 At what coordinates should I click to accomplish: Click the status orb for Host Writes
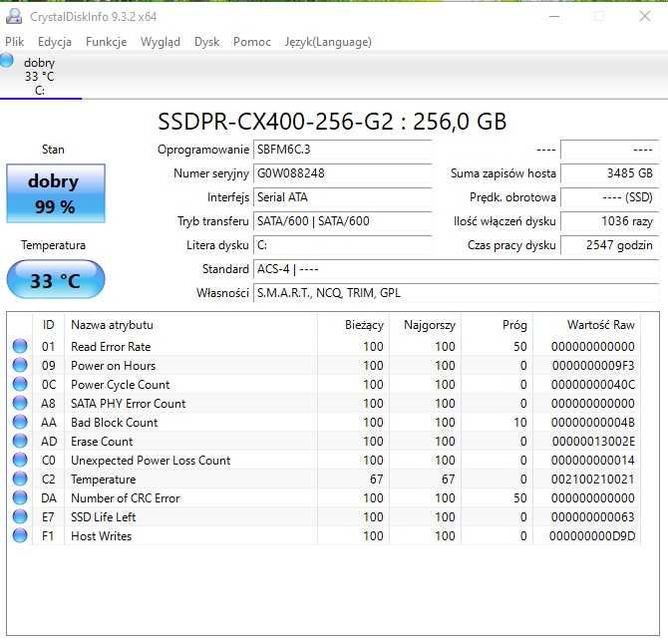tap(20, 535)
